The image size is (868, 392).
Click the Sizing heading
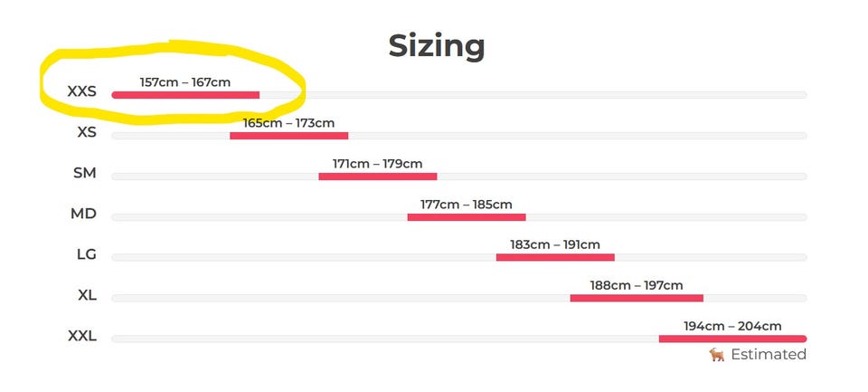436,46
